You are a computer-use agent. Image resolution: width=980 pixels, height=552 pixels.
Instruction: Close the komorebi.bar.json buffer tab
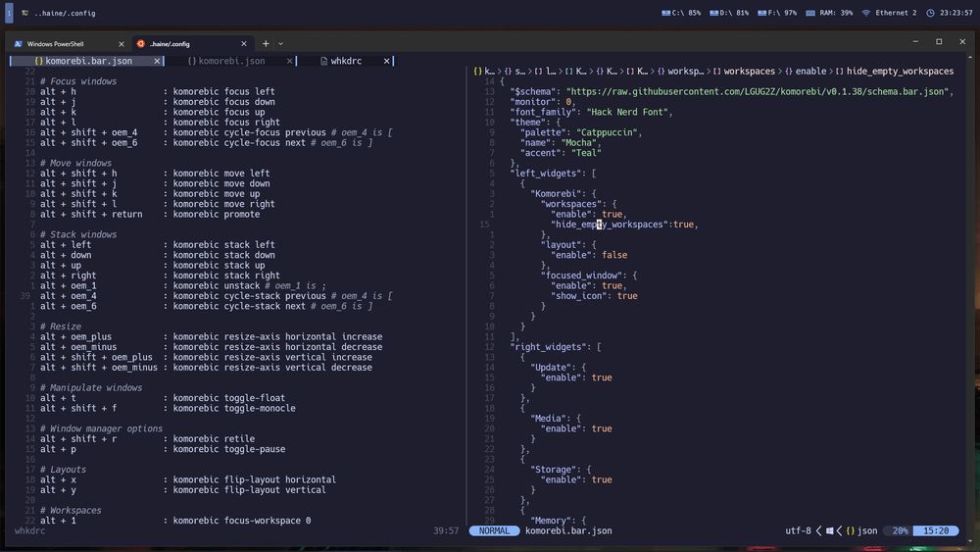pos(157,61)
